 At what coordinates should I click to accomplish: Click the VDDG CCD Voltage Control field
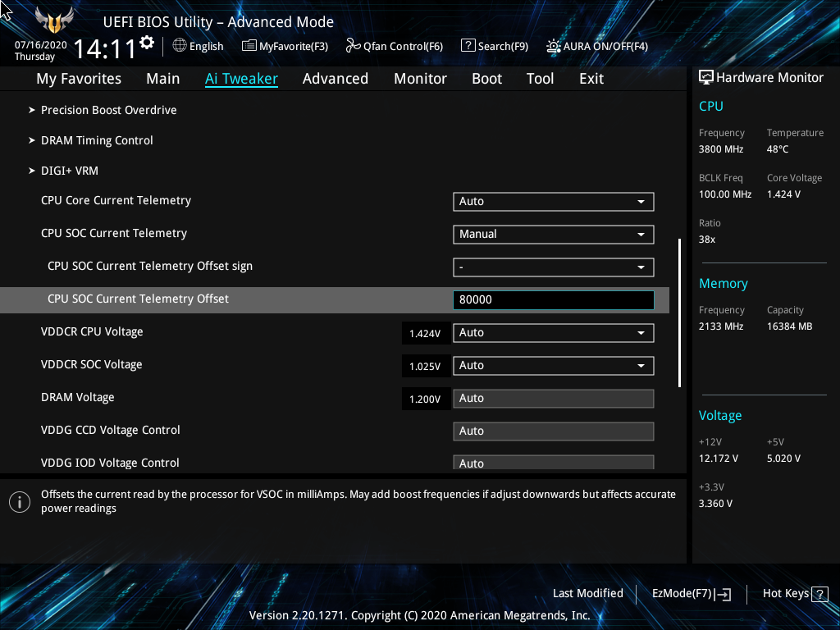[x=554, y=431]
